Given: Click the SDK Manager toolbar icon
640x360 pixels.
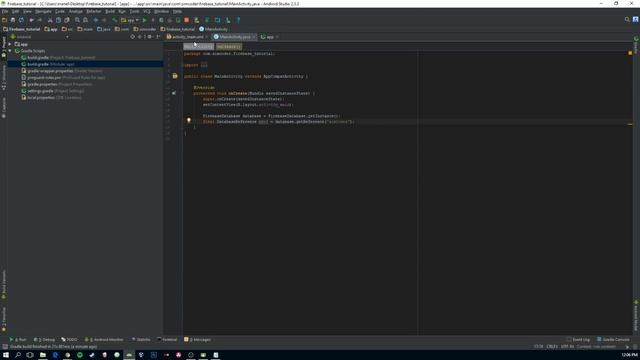Looking at the screenshot, I should (228, 20).
